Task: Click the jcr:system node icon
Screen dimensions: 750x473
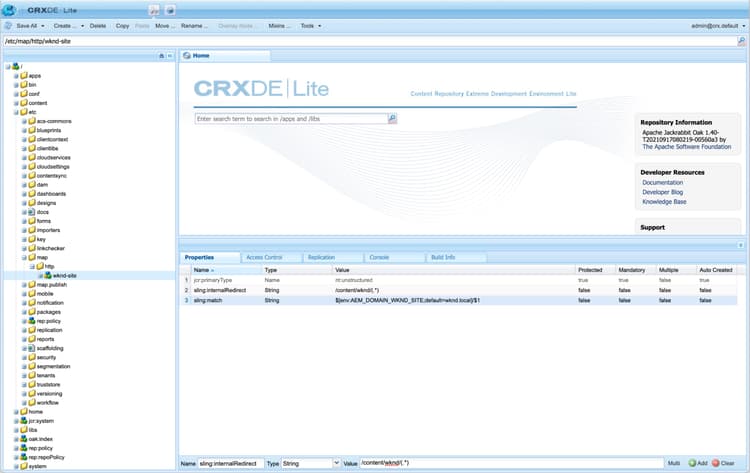Action: [x=24, y=421]
